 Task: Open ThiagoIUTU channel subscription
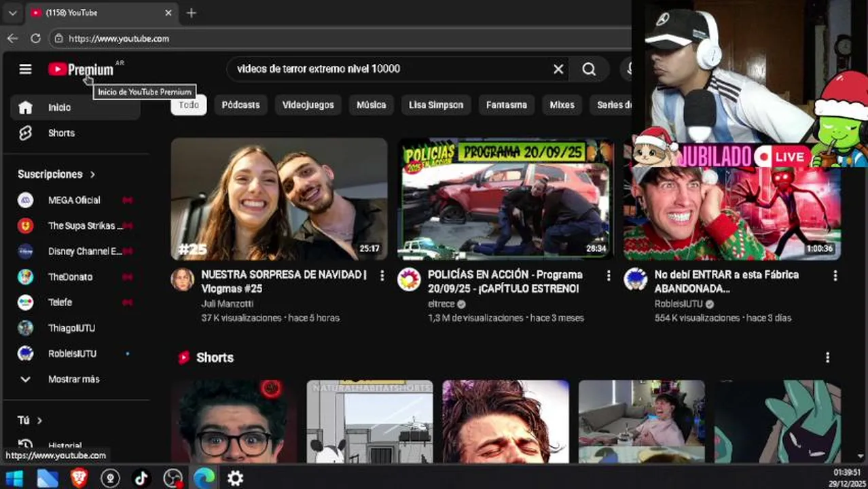tap(75, 328)
